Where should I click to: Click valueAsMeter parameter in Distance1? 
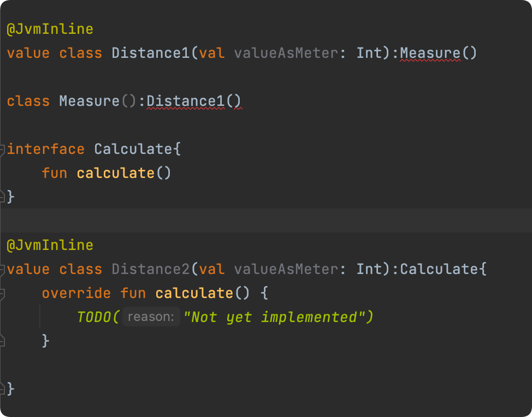pos(286,53)
